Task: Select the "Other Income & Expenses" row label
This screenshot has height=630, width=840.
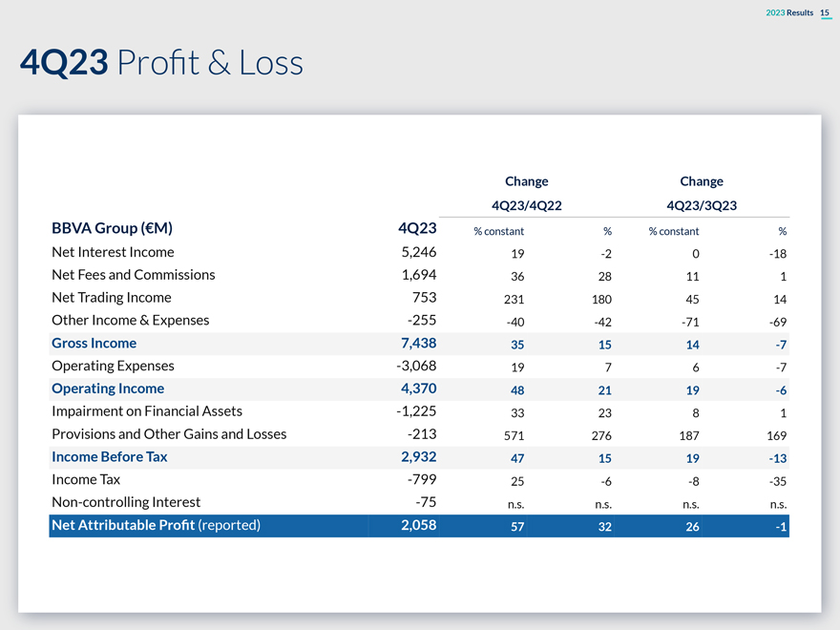Action: pyautogui.click(x=130, y=321)
